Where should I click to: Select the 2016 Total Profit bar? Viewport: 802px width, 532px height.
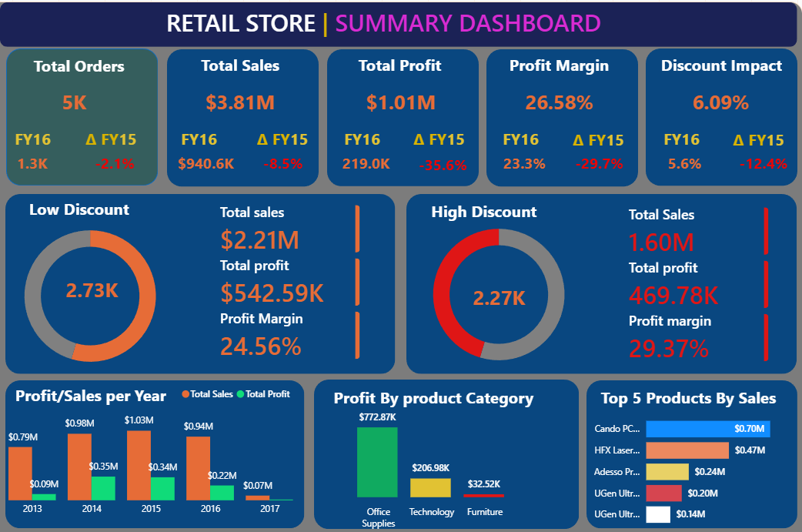click(224, 493)
